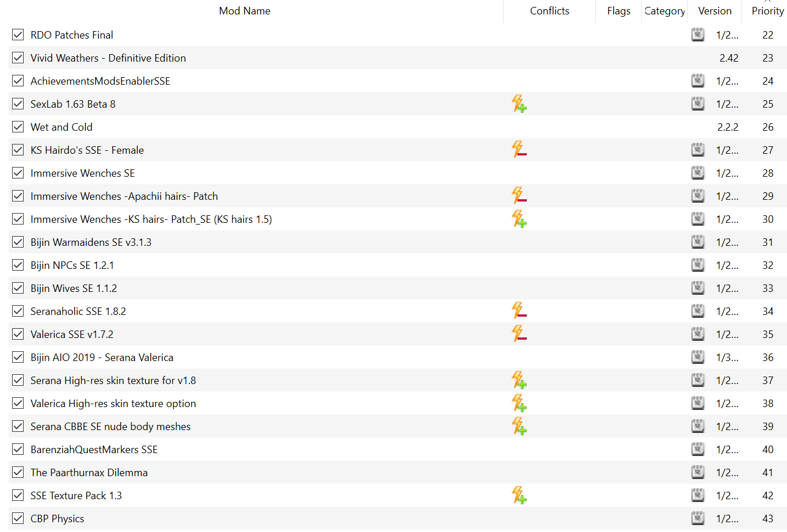Click the conflict icon for SSE Texture Pack 1.3
Image resolution: width=787 pixels, height=532 pixels.
click(x=519, y=495)
